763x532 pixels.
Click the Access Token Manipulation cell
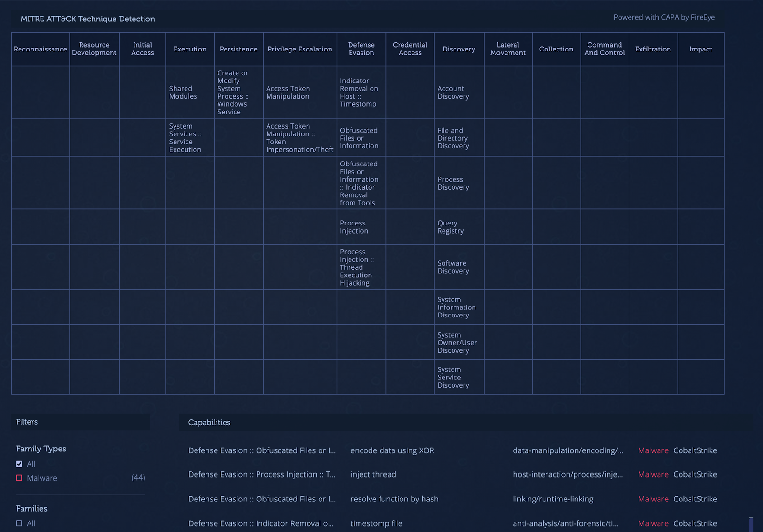[x=288, y=92]
